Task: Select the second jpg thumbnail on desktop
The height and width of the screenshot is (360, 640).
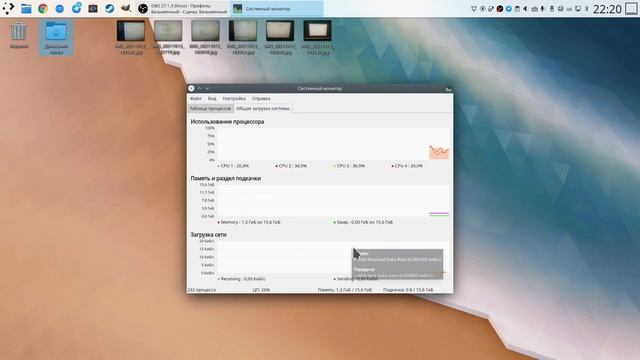Action: [168, 38]
